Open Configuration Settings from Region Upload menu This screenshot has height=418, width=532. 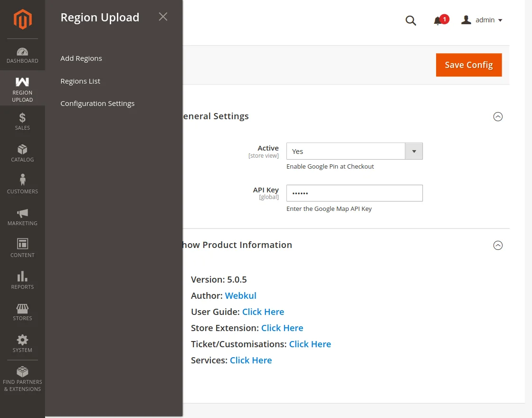click(97, 103)
